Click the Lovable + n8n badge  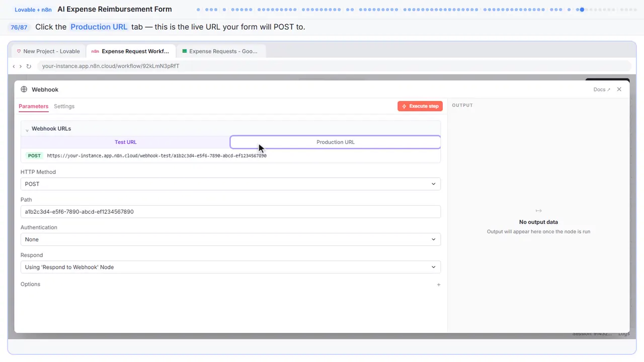(x=33, y=10)
